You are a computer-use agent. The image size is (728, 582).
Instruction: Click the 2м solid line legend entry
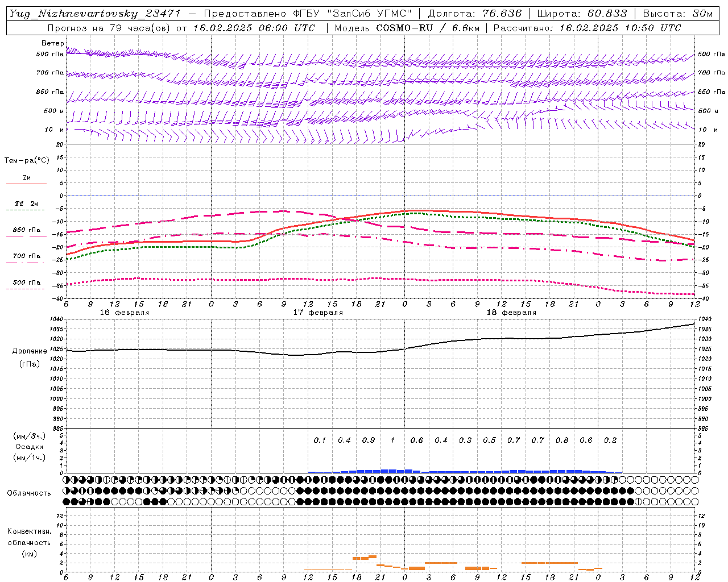(x=26, y=180)
